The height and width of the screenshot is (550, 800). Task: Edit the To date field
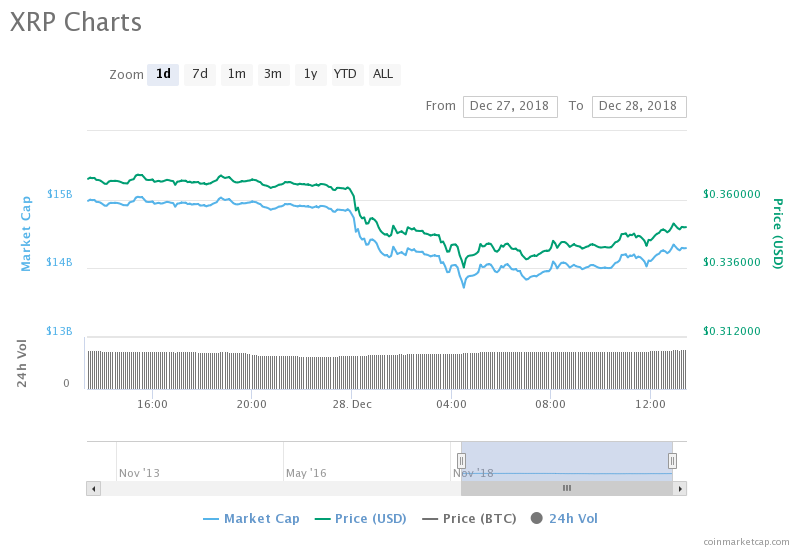tap(639, 107)
